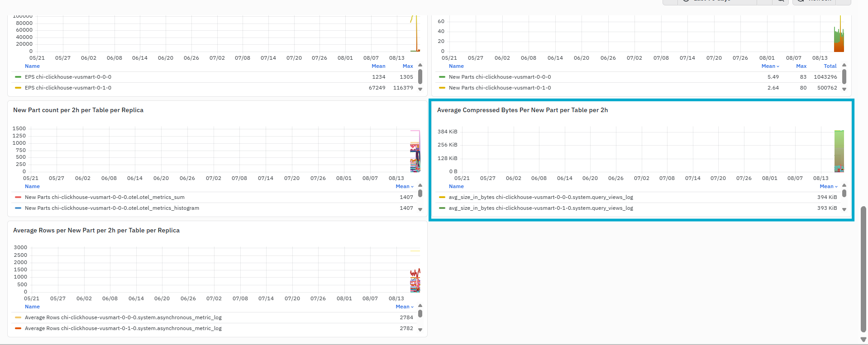Change the blue swatch of otel_metrics_histogram series
Viewport: 868px width, 345px height.
coord(18,208)
